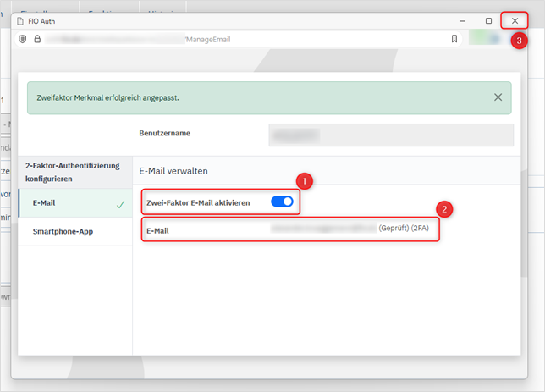Screen dimensions: 545x392
Task: Maximize the FIO Auth window
Action: click(488, 20)
